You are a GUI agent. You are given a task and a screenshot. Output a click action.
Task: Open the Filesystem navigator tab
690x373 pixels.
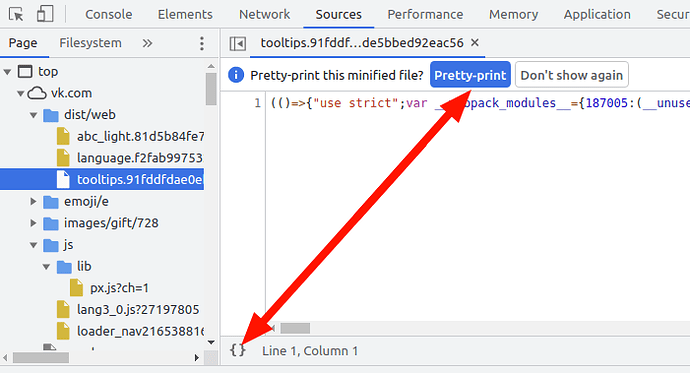[x=90, y=43]
